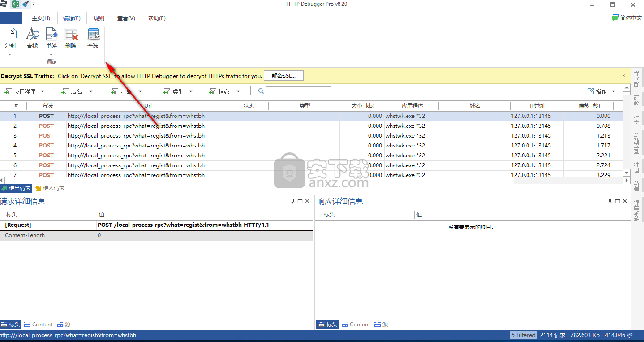644x342 pixels.
Task: Click the Content-Length header row
Action: [156, 235]
